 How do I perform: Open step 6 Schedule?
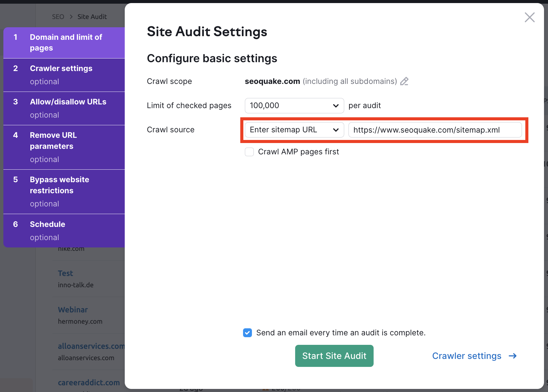[x=64, y=231]
